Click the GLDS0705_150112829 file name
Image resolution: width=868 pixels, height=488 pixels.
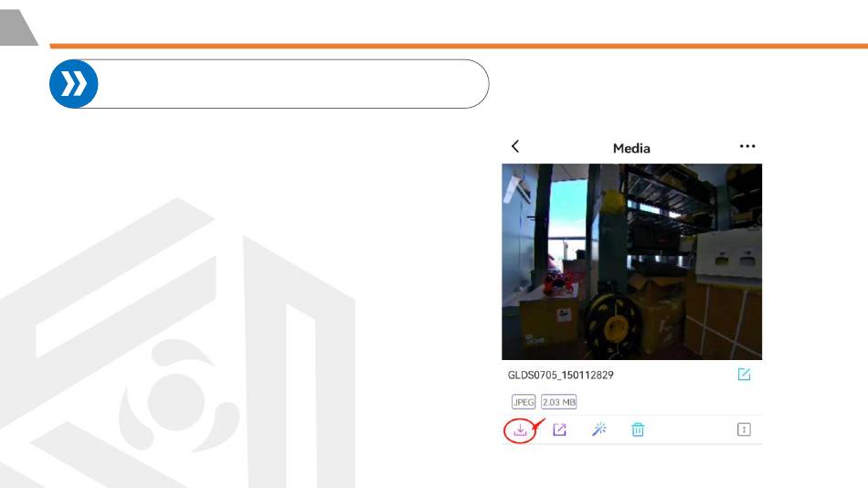click(x=560, y=375)
